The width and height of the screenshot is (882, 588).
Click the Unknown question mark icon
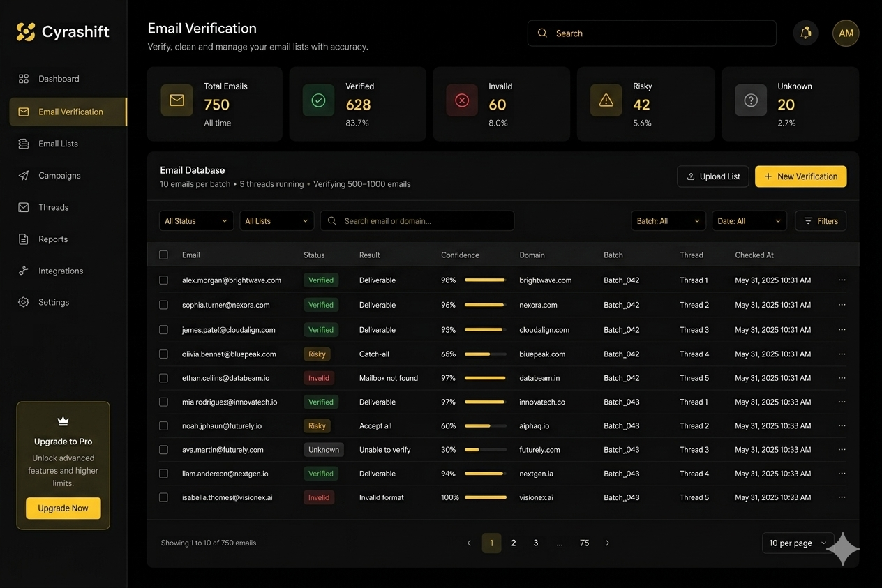(751, 100)
